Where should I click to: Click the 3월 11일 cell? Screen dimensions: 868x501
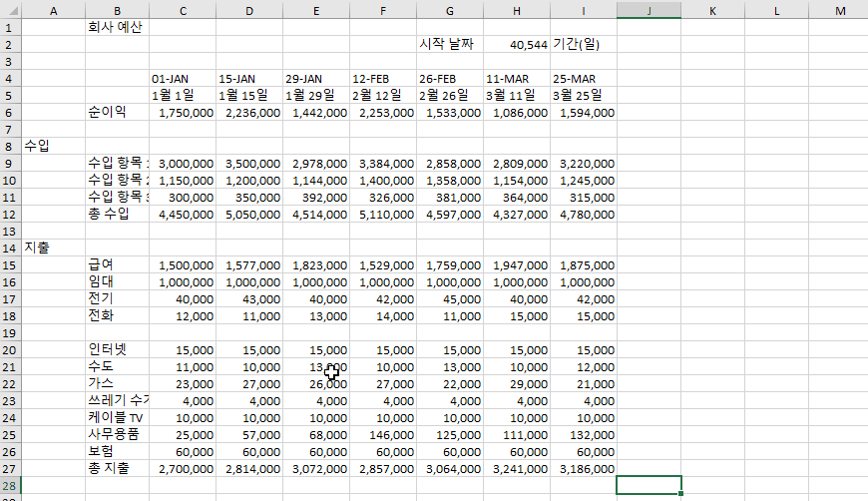[x=517, y=95]
